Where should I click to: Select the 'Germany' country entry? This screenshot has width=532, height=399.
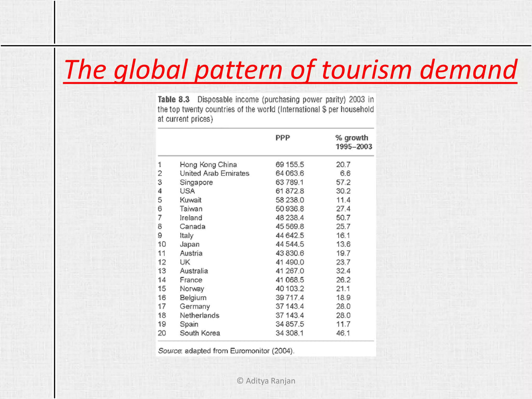click(195, 307)
